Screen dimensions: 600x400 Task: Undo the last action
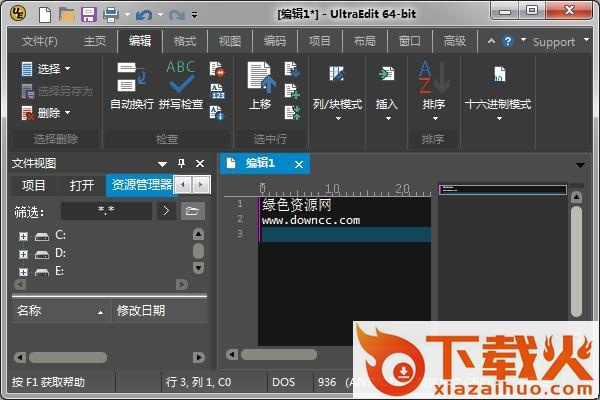coord(144,15)
